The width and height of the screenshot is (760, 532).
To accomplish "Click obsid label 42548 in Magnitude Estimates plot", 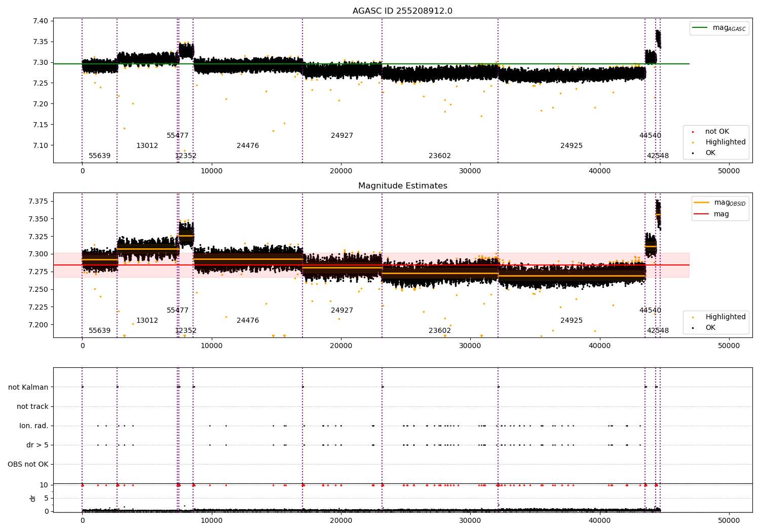I will [x=658, y=331].
